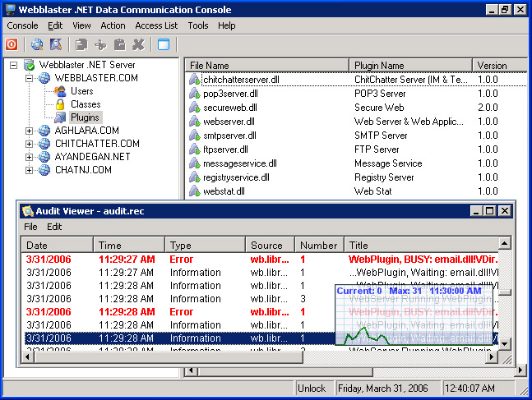Viewport: 532px width, 400px height.
Task: Open the Audit Viewer Edit menu
Action: [x=54, y=227]
